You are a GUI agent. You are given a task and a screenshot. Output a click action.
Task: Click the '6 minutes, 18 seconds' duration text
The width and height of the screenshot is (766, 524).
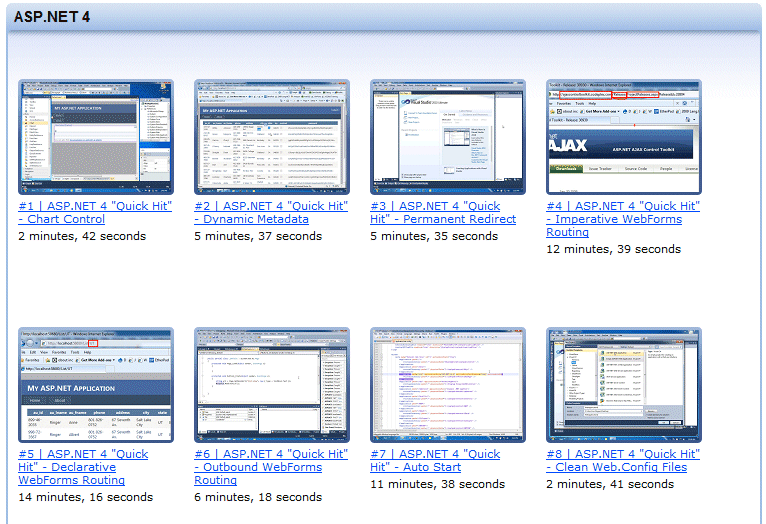click(258, 497)
